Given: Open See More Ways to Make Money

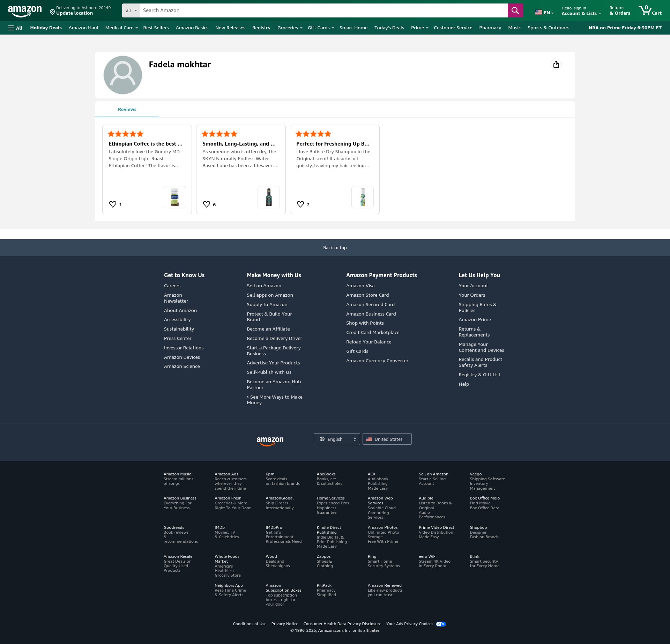Looking at the screenshot, I should click(275, 400).
